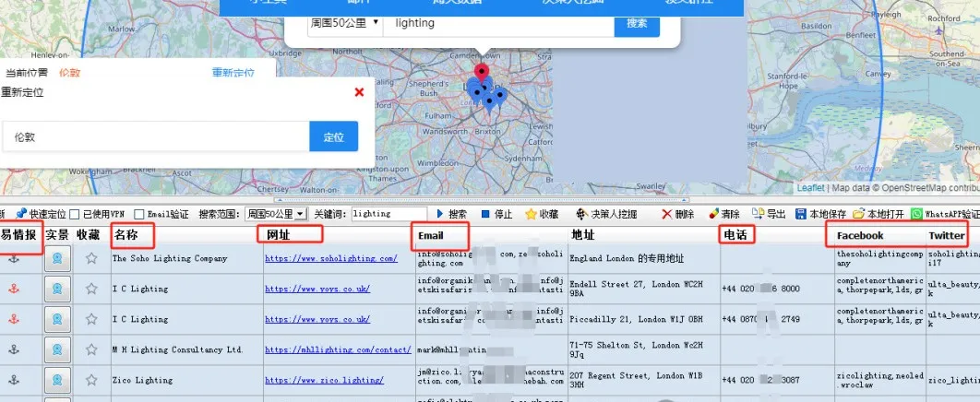Open street view for Piccadilly I C Lighting
This screenshot has height=402, width=980.
click(57, 319)
